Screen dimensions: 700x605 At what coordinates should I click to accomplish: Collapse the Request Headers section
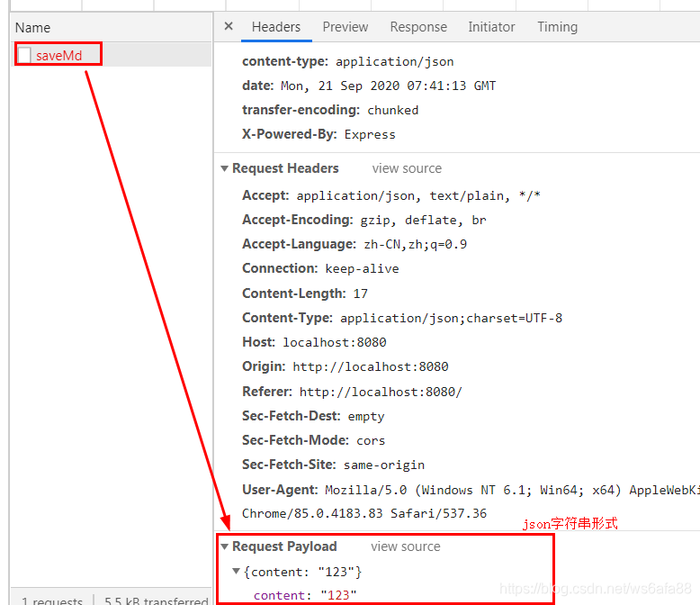225,168
